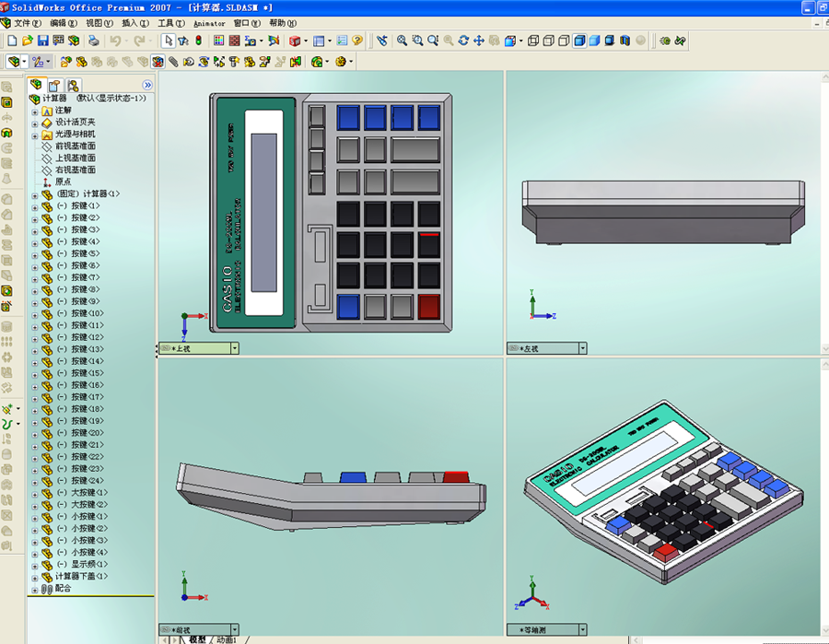This screenshot has height=644, width=829.
Task: Open the 编辑 menu
Action: (64, 23)
